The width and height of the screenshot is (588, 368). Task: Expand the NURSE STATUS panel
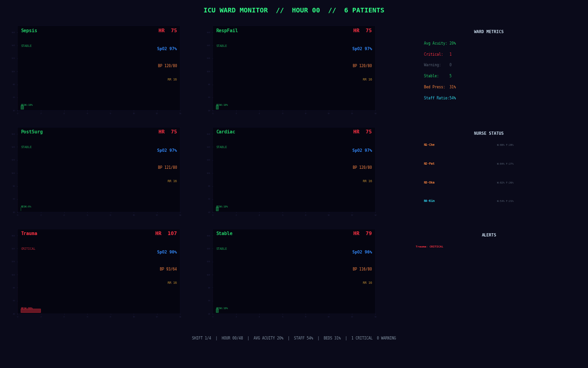489,133
